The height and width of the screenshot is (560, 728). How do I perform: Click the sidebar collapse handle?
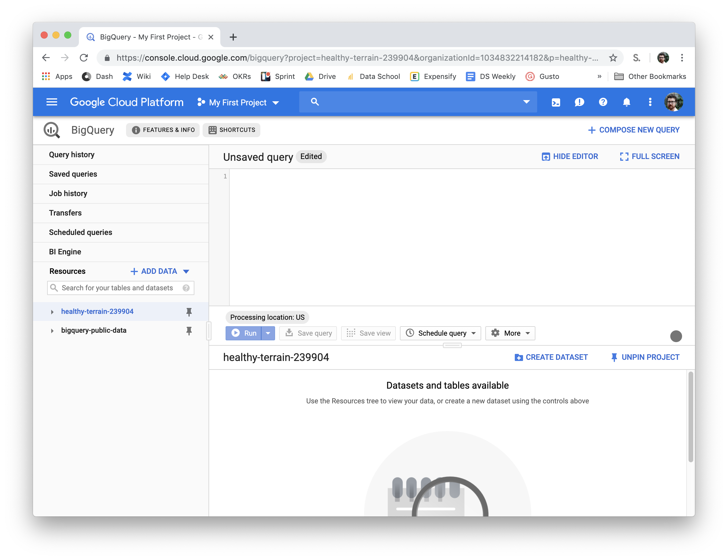209,331
